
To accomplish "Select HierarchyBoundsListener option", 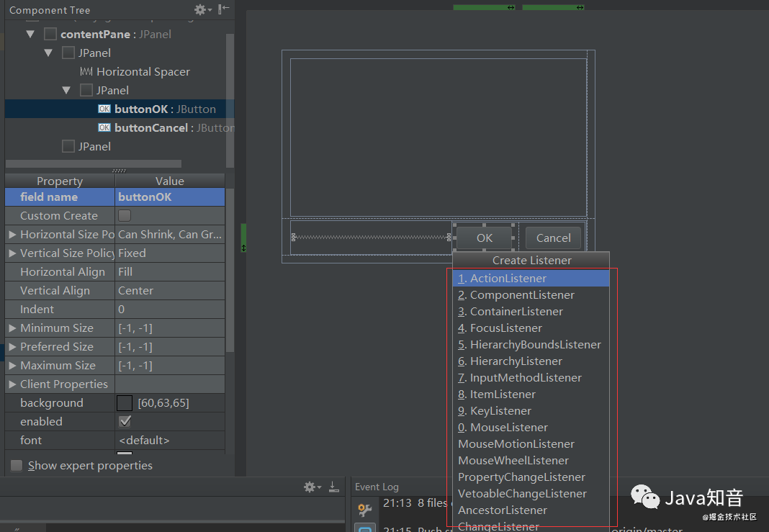I will point(531,345).
